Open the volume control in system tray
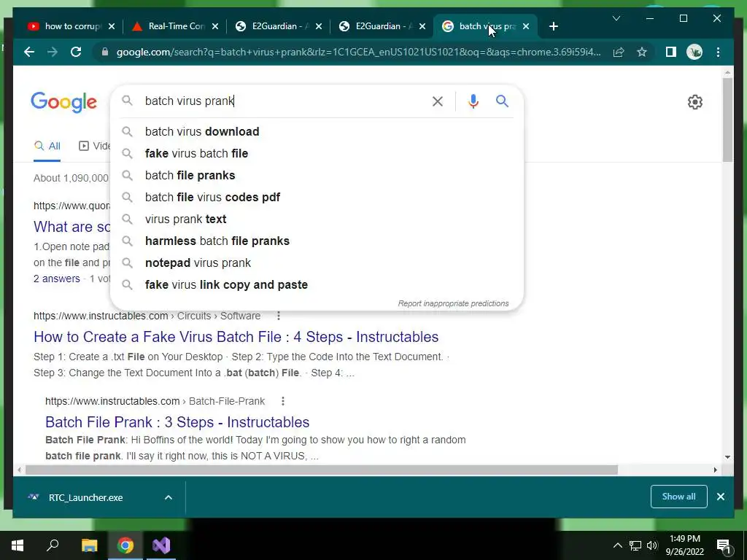Screen dimensions: 747x560 tap(652, 545)
